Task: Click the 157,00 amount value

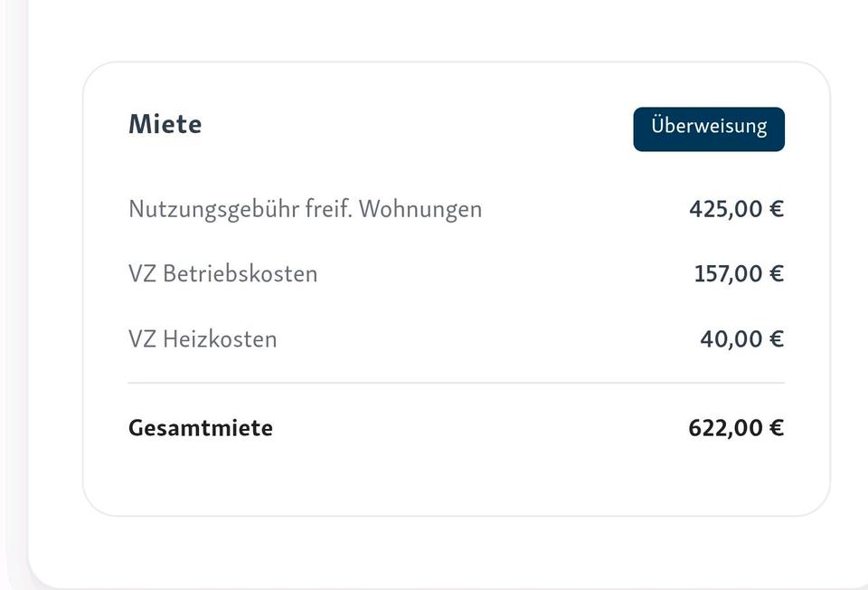Action: (728, 274)
